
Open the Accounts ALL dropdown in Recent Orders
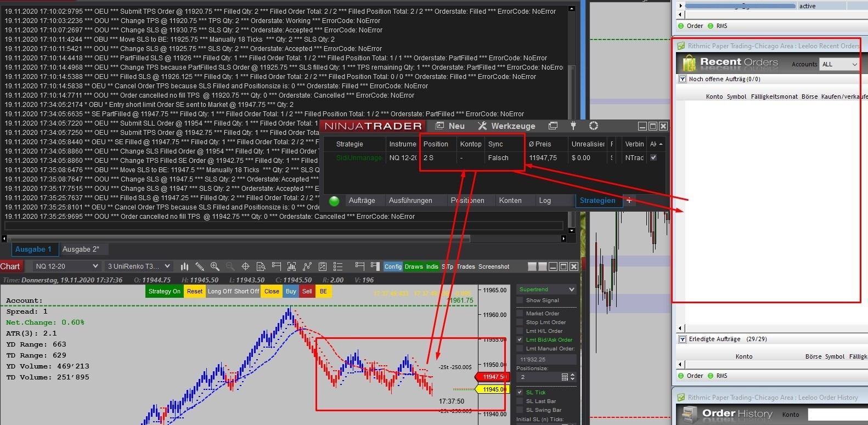point(839,65)
